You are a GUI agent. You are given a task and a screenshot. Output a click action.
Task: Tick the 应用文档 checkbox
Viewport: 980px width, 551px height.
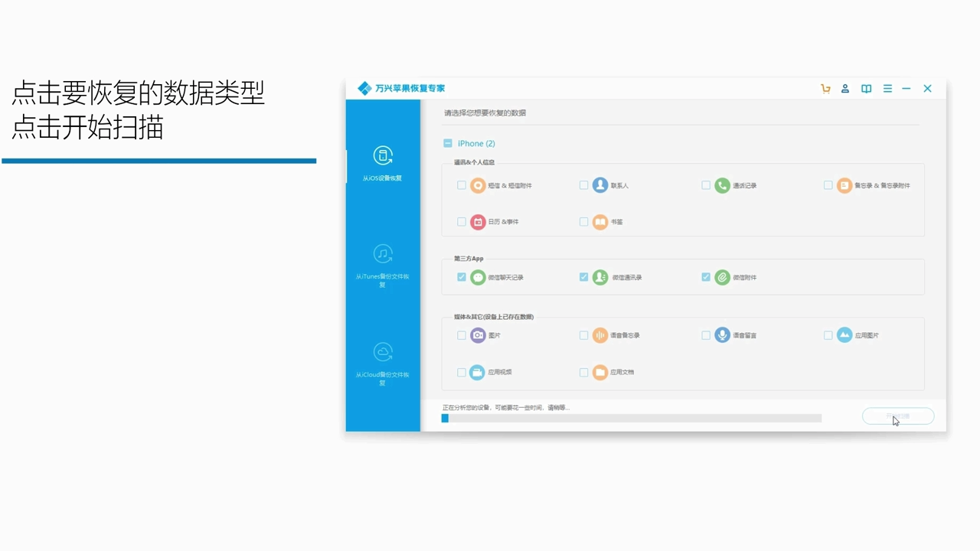tap(583, 373)
